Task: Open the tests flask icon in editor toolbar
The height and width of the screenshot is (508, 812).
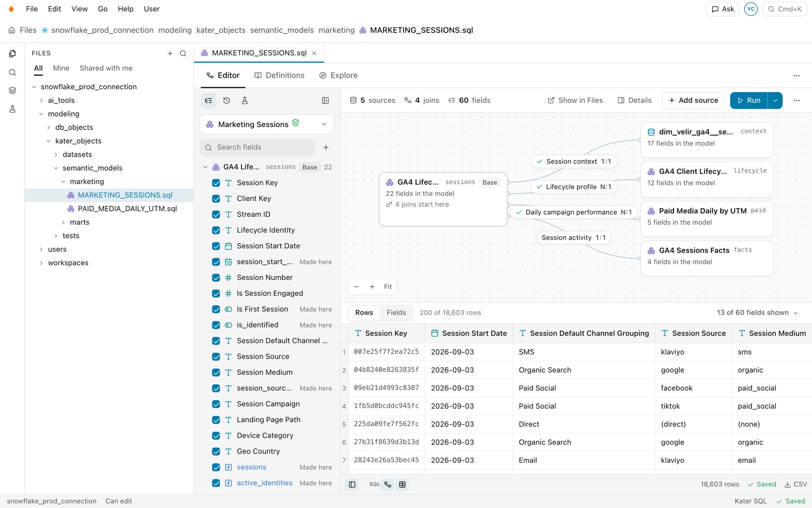Action: (x=245, y=100)
